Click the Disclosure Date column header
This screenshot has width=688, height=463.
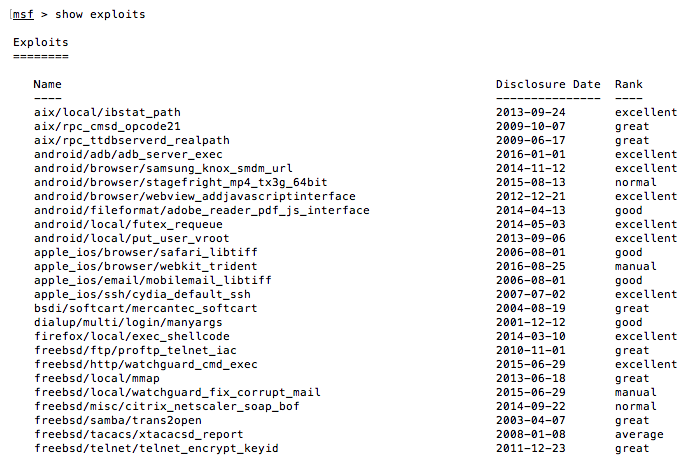click(548, 84)
